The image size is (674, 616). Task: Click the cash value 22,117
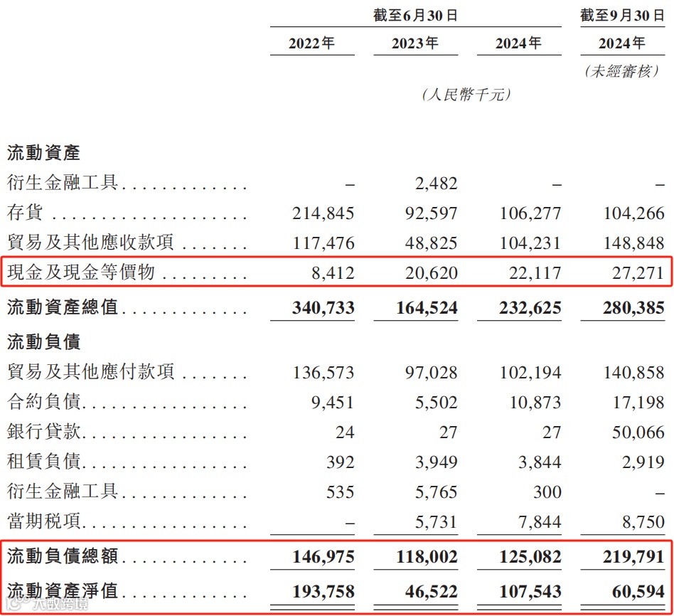click(x=535, y=273)
